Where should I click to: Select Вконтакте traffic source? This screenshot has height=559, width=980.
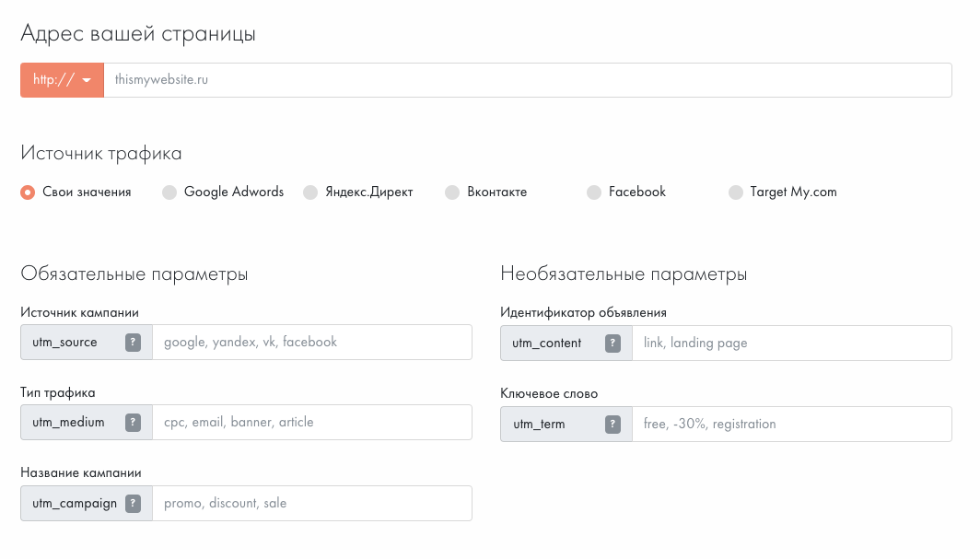pos(452,192)
